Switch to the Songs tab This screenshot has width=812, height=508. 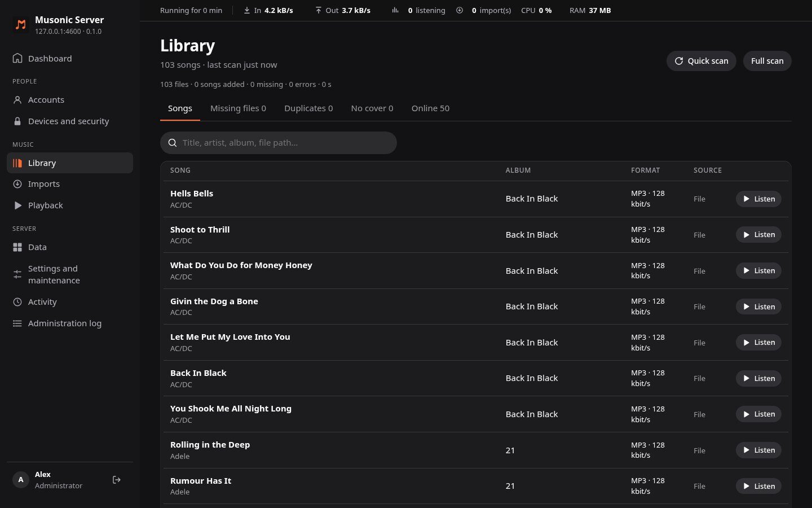pos(180,108)
